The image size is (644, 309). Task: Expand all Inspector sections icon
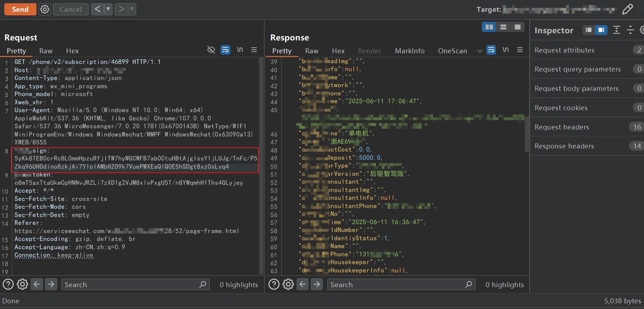[616, 30]
